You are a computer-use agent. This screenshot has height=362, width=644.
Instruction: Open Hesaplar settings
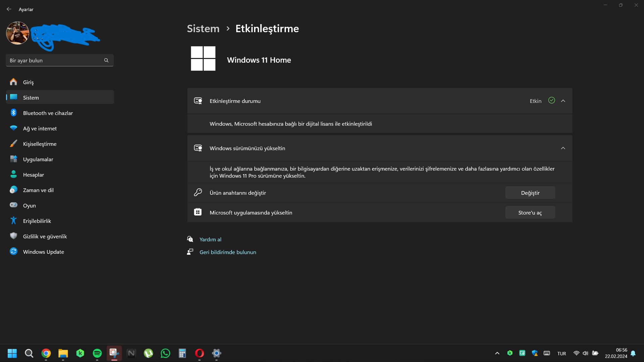[60, 175]
